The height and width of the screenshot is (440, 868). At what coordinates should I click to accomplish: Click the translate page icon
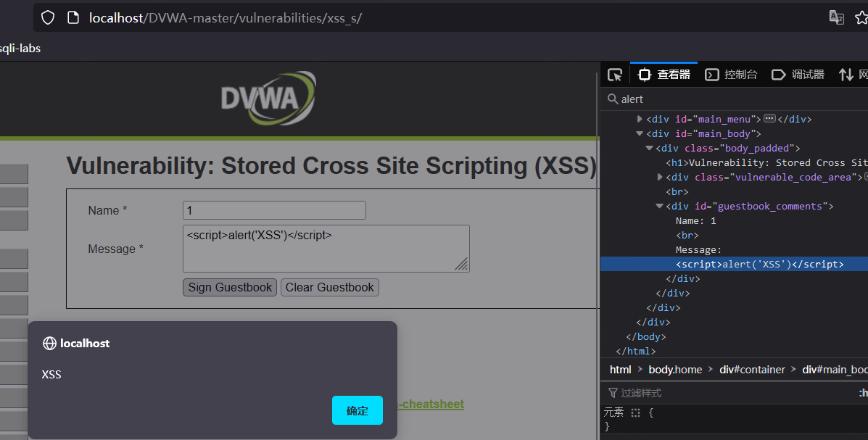point(837,18)
